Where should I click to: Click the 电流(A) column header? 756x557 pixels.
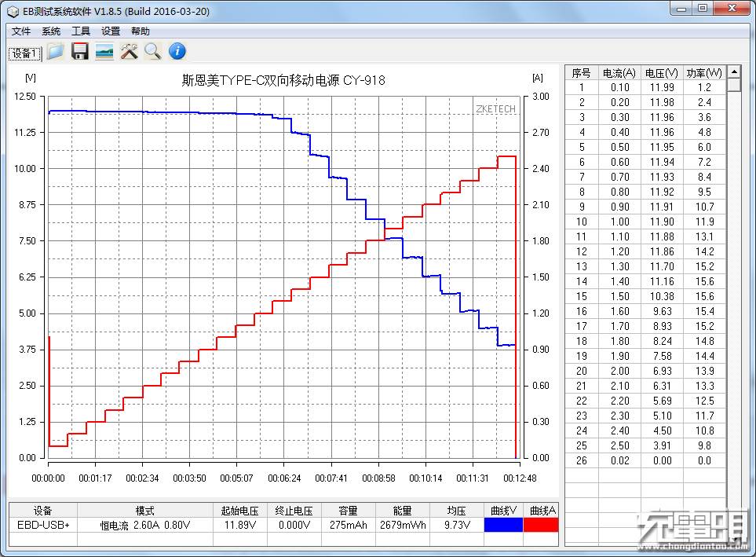pyautogui.click(x=619, y=73)
